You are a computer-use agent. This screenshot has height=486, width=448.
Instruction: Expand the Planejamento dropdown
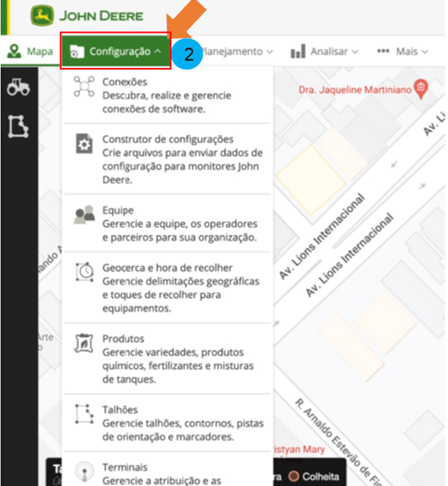point(238,52)
